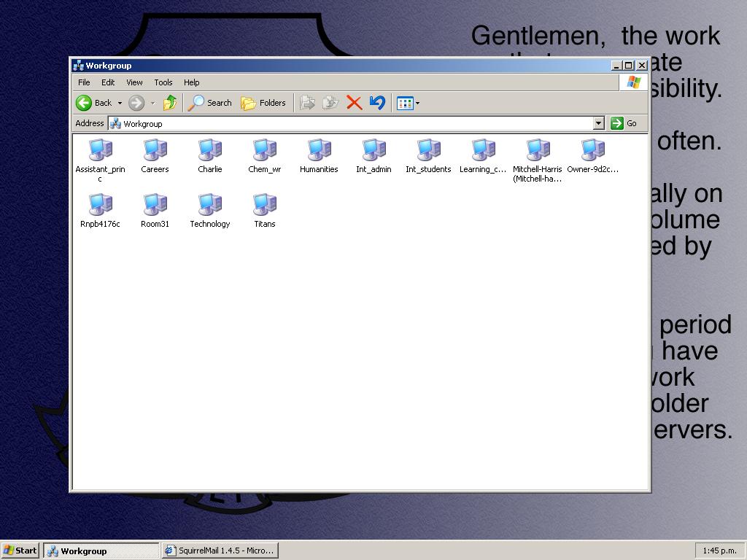Maximize the Workgroup window

(628, 66)
